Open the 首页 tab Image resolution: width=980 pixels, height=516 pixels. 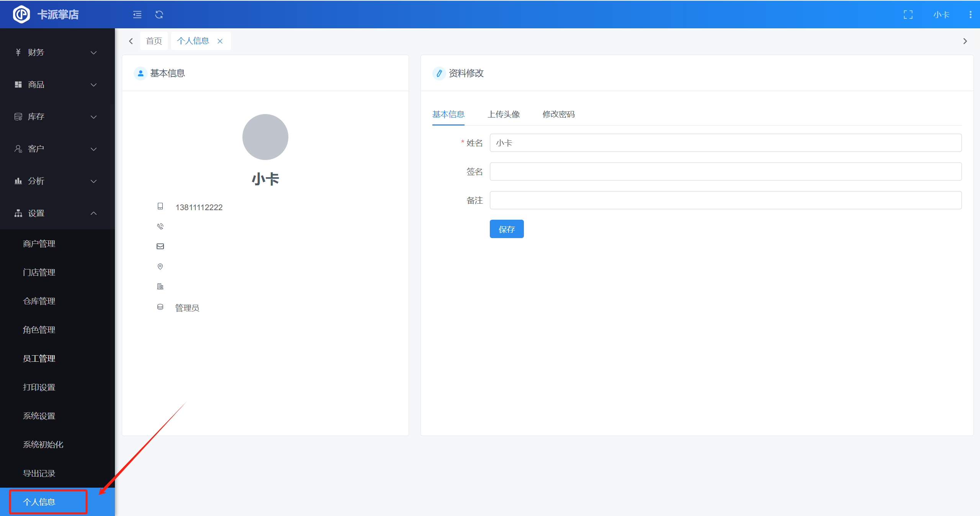(154, 41)
